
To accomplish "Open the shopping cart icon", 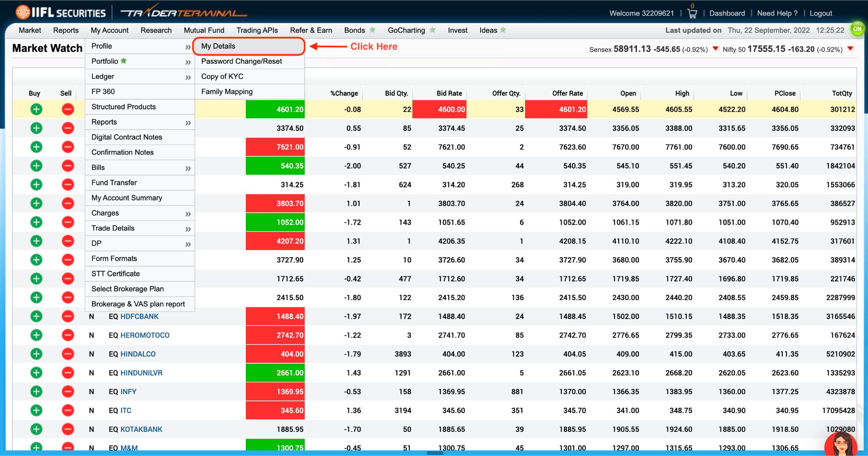I will (x=692, y=14).
